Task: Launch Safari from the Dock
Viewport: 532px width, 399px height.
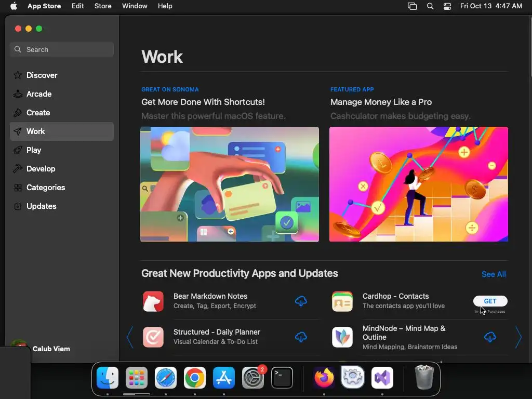Action: 166,378
